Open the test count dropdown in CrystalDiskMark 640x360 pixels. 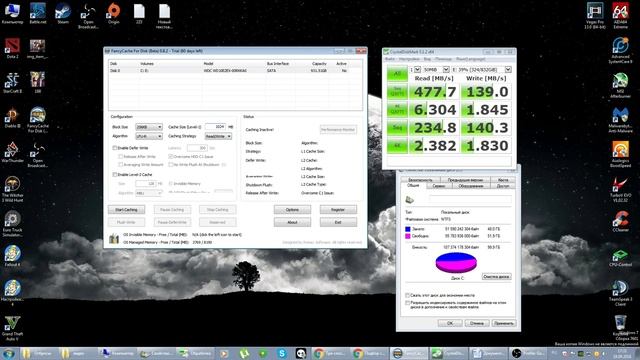click(415, 70)
